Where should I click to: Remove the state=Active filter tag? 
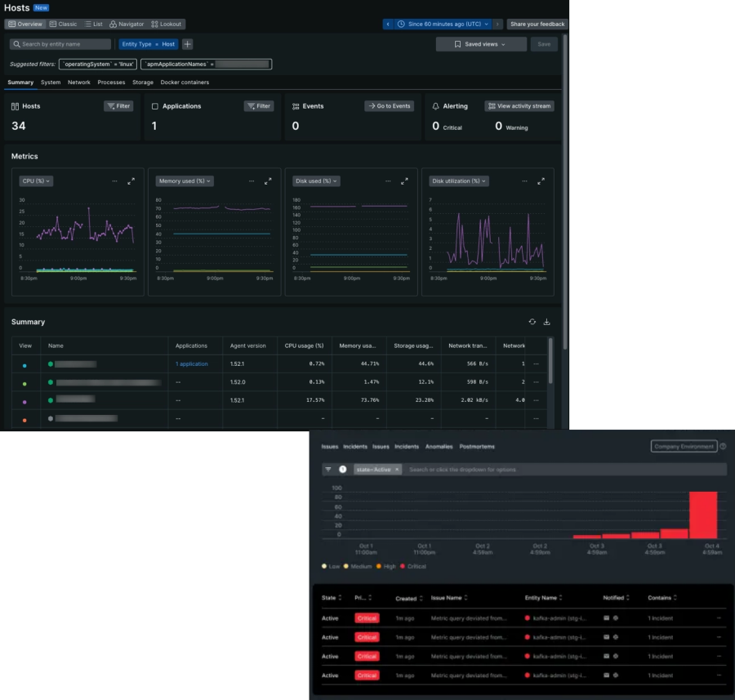click(x=397, y=470)
